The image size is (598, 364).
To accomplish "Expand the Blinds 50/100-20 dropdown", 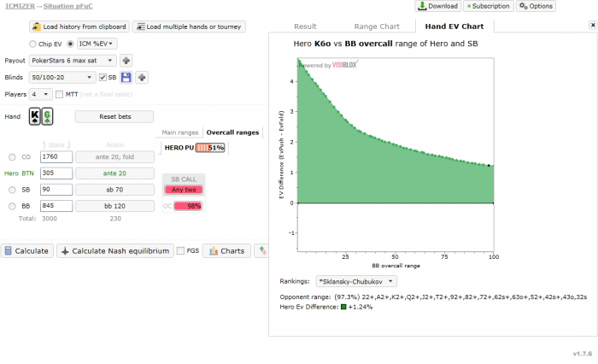I will (x=62, y=78).
